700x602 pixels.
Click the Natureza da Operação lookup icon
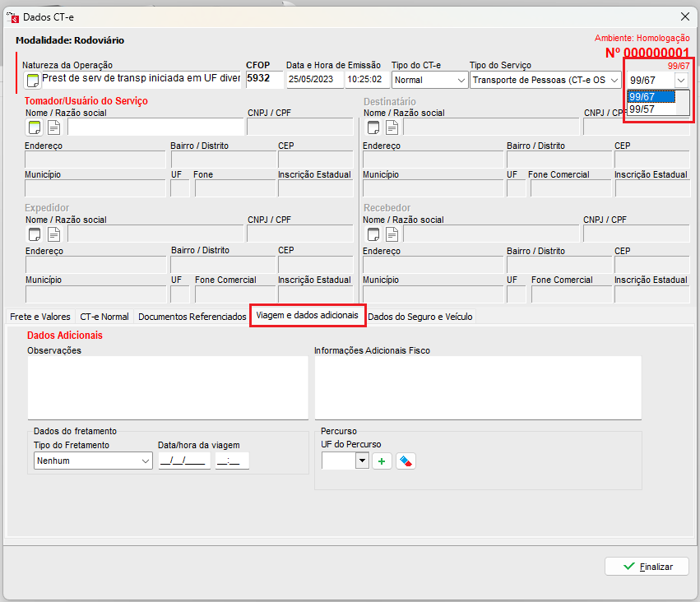[33, 80]
